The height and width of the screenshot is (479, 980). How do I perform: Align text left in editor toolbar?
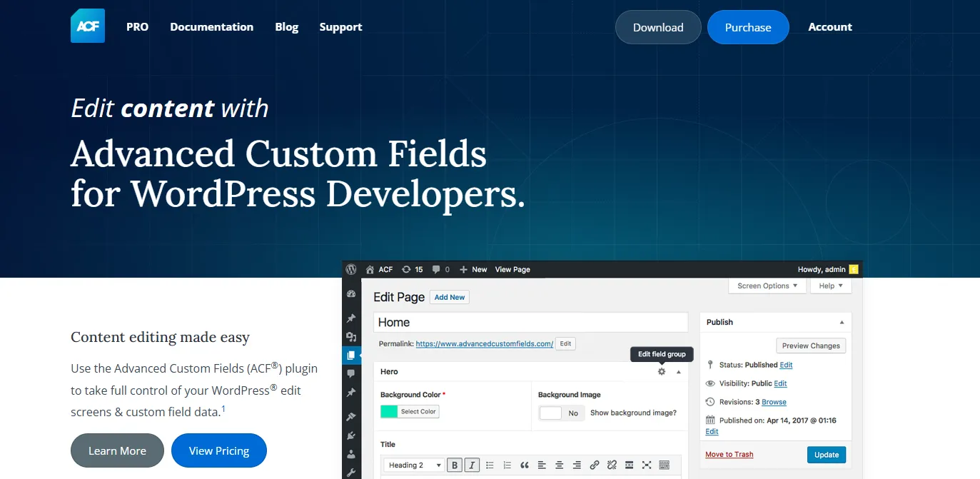[542, 465]
